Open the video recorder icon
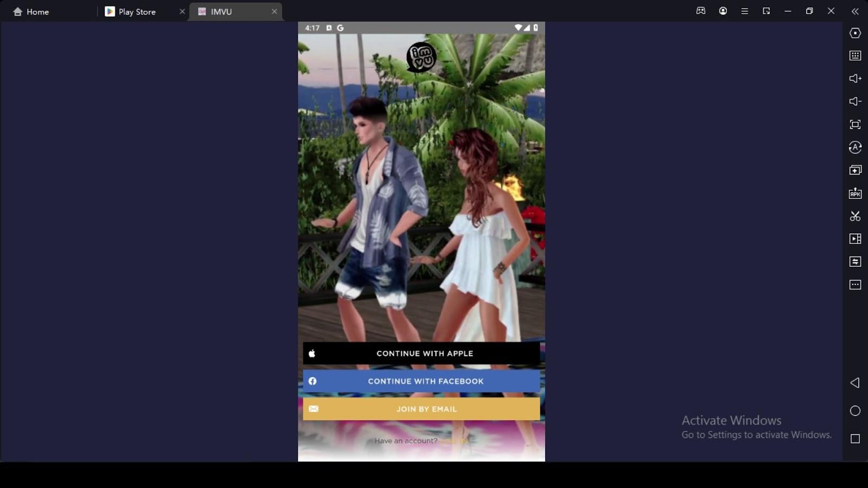The image size is (868, 488). 855,239
